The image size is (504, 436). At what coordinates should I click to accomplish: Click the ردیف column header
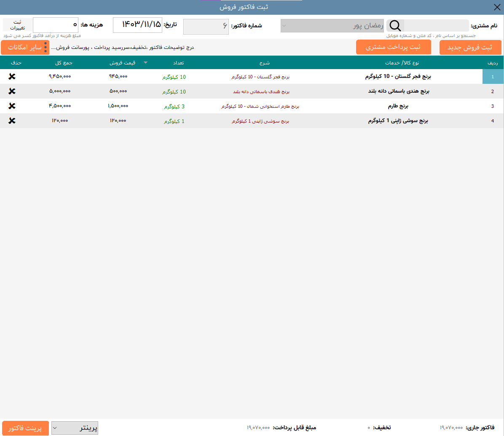(x=493, y=63)
